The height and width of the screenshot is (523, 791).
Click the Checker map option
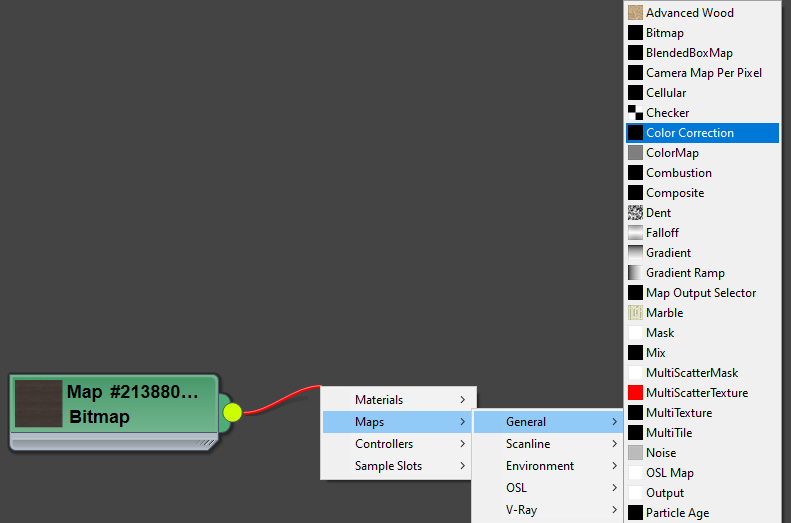(x=702, y=113)
